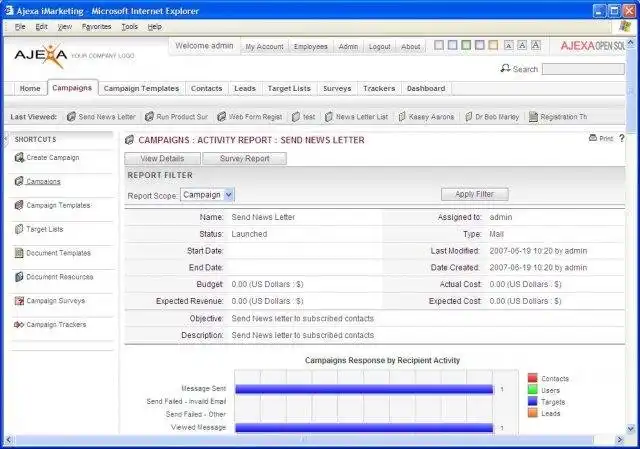The width and height of the screenshot is (640, 449).
Task: Click the help question mark icon
Action: 621,138
